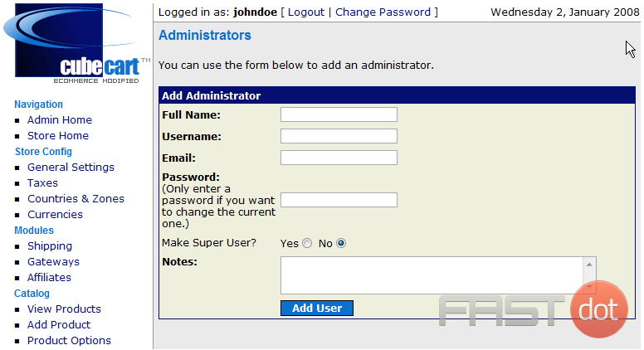Screen dimensions: 644x350
Task: Click the Logout link
Action: [306, 12]
